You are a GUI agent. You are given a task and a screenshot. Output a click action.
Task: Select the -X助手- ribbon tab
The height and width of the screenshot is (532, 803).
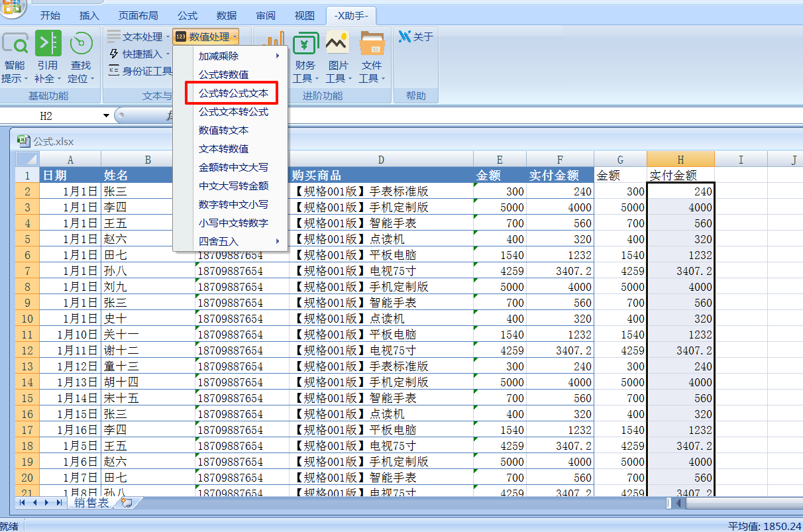tap(351, 16)
